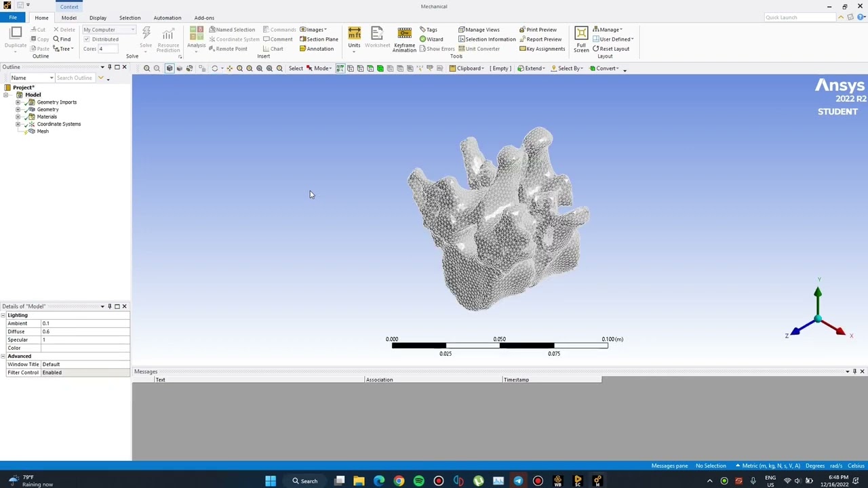Insert a Section Plane

(319, 39)
